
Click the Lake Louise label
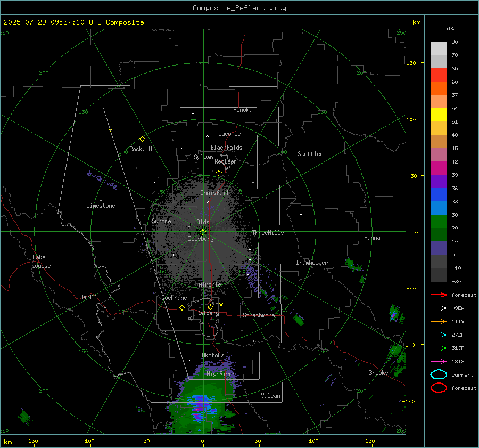point(41,262)
